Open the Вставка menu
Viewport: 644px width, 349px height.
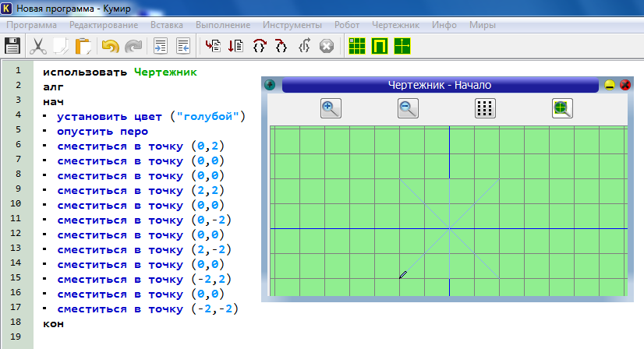coord(166,25)
